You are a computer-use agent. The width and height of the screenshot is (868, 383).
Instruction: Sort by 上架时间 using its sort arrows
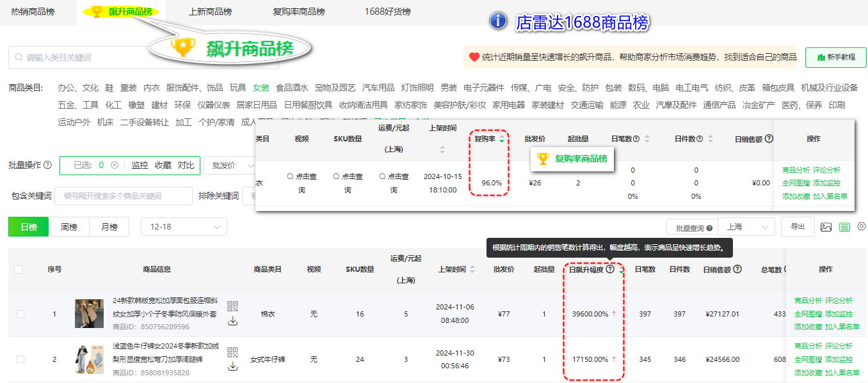(474, 269)
